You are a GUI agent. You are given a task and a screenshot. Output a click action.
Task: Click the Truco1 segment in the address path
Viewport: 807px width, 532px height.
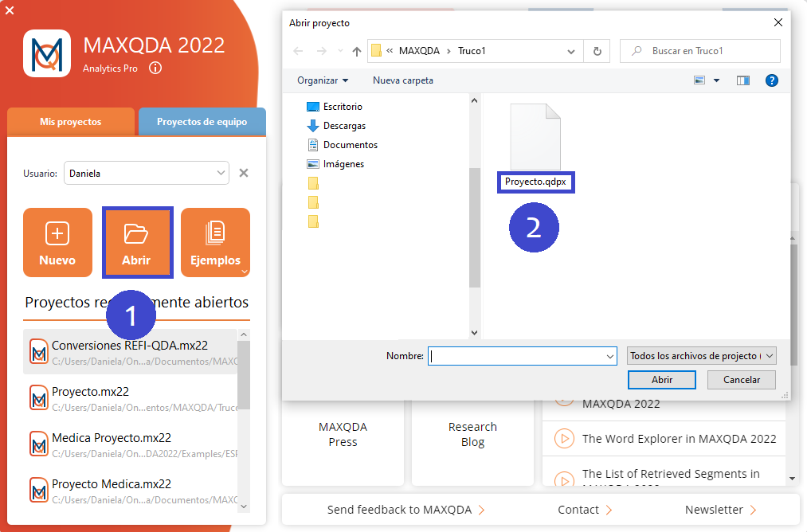click(472, 51)
